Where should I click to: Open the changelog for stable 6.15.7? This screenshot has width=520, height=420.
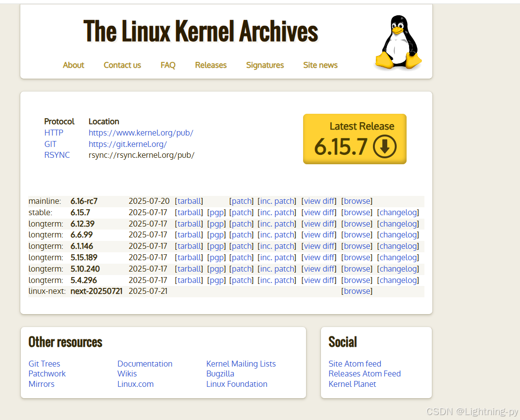(398, 212)
